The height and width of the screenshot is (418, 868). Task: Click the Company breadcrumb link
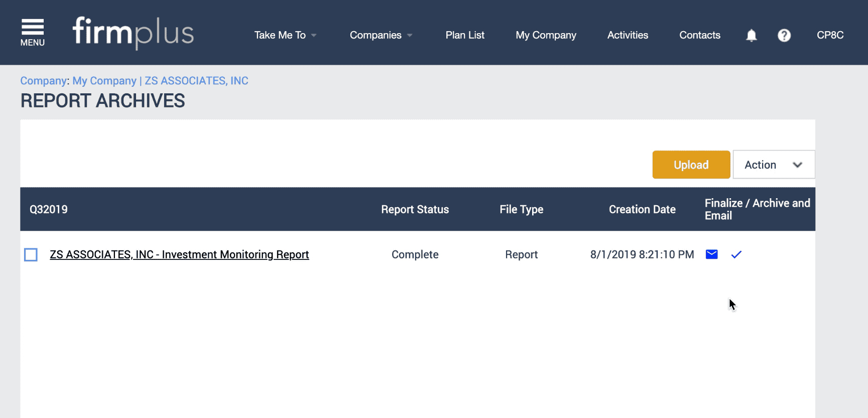coord(43,81)
